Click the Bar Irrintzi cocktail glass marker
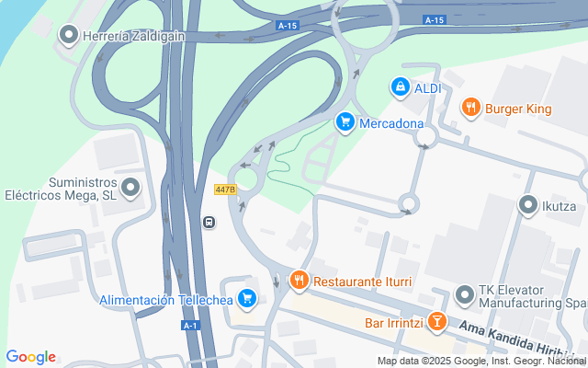This screenshot has width=588, height=368. coord(436,322)
